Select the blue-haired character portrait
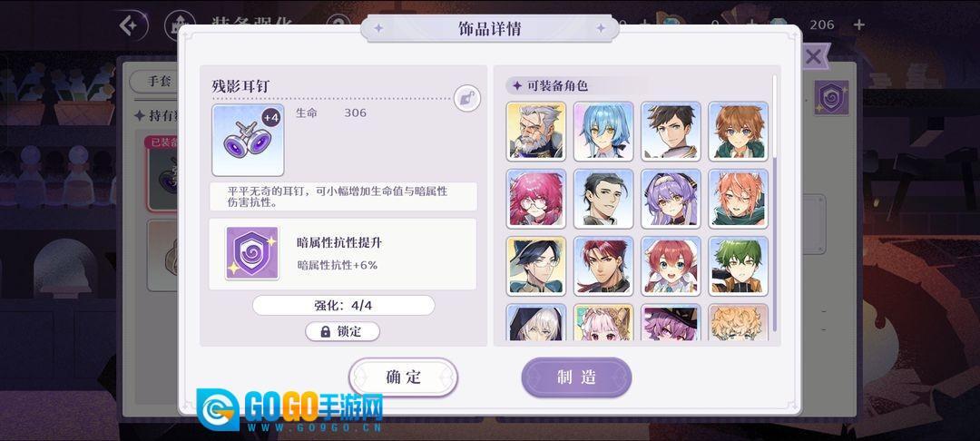The image size is (980, 441). 603,132
